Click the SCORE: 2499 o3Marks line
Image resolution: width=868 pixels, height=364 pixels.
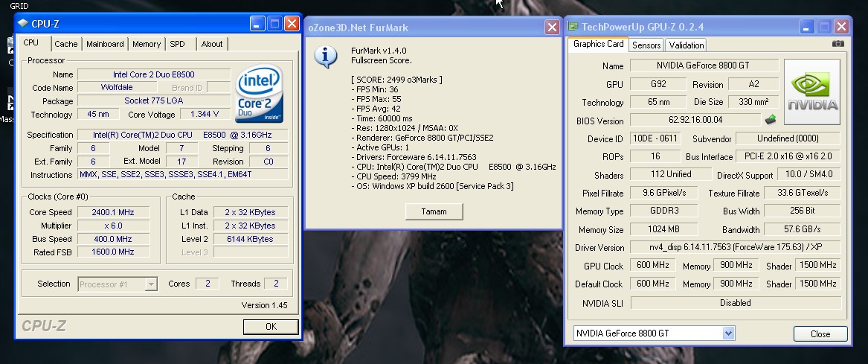(396, 80)
